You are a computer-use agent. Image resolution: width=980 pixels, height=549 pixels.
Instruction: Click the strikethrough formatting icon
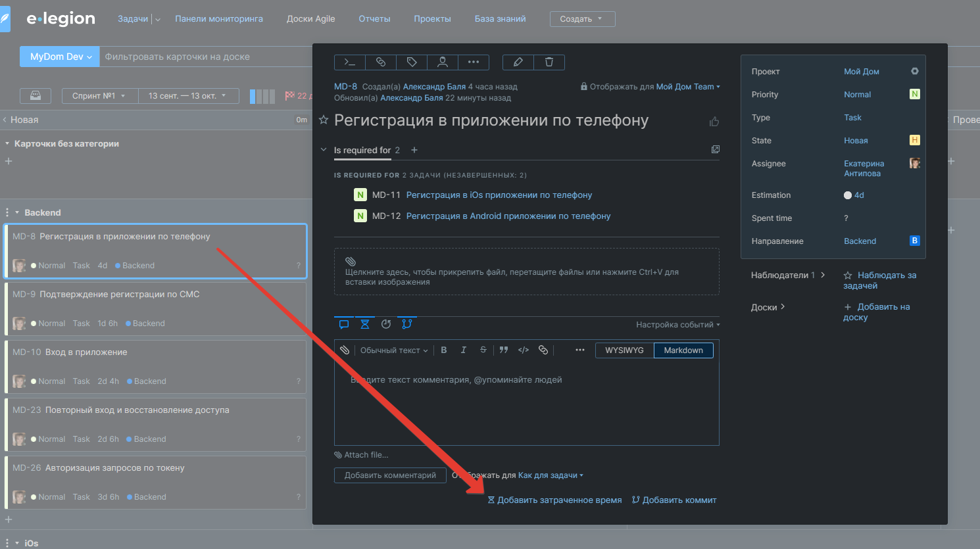coord(483,350)
